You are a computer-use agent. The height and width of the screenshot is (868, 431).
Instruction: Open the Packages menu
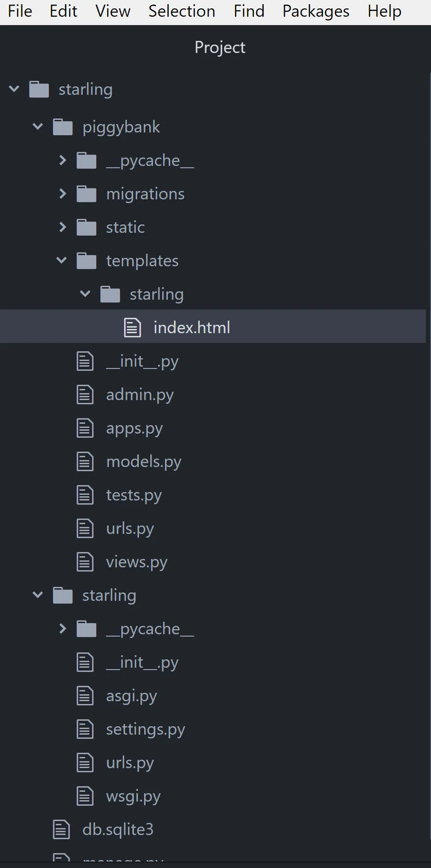316,11
